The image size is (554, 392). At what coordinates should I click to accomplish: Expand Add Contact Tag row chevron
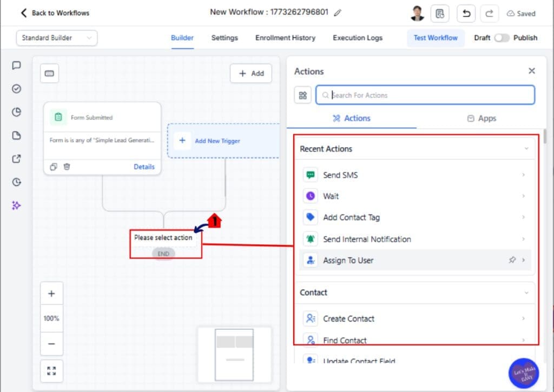(x=524, y=217)
